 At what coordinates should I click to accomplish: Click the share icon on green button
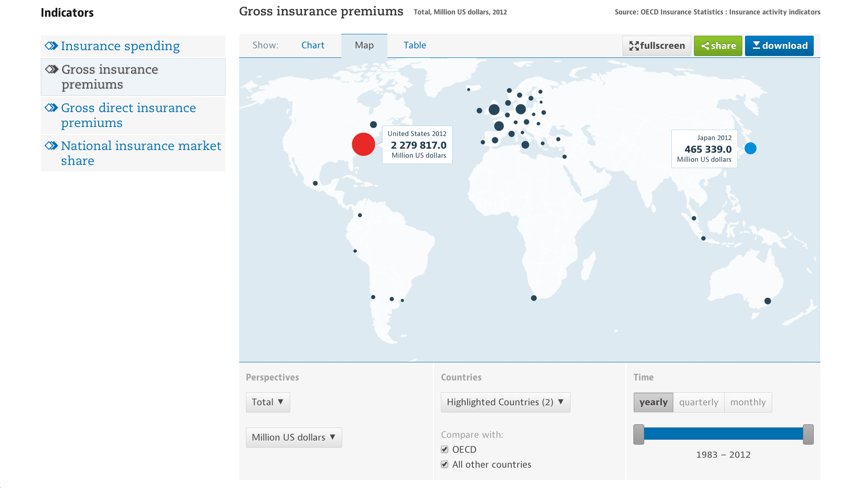[705, 46]
